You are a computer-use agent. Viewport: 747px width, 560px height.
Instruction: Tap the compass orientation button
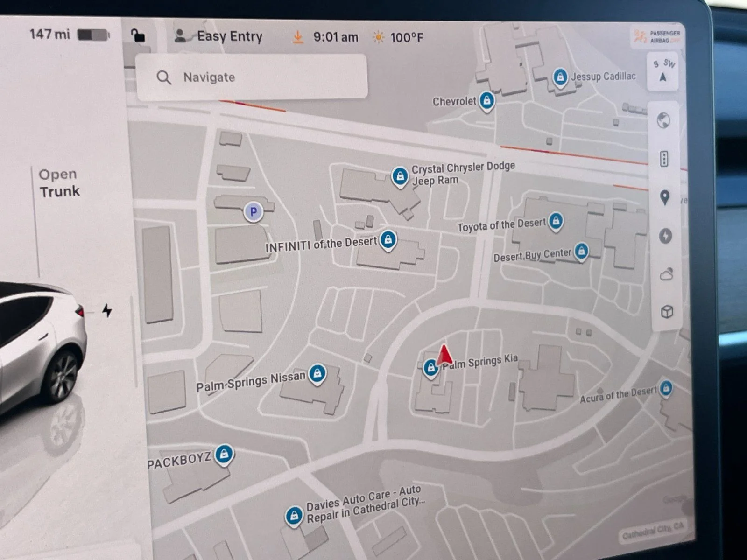tap(663, 71)
